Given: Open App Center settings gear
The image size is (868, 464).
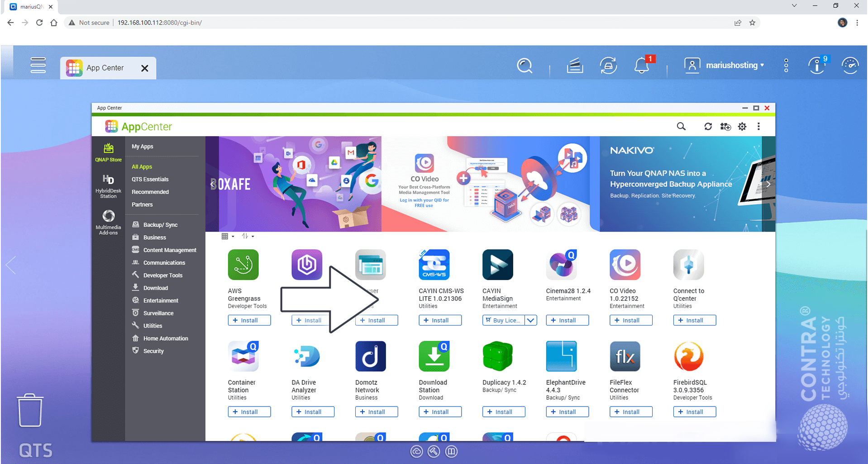Looking at the screenshot, I should (742, 127).
